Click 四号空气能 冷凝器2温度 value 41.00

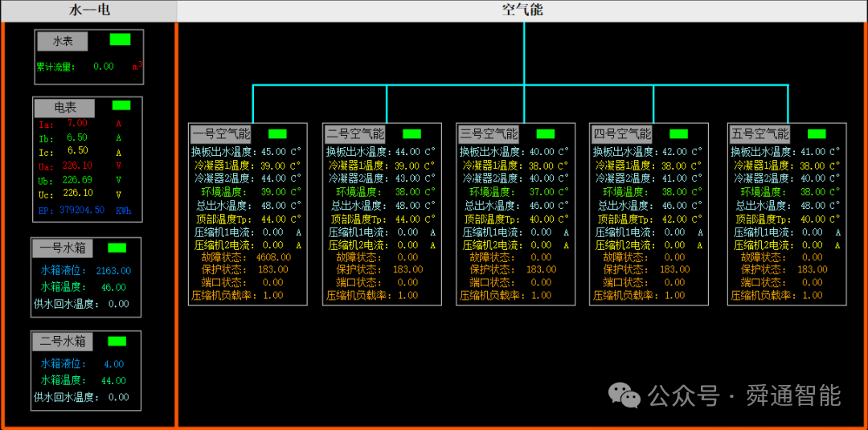tap(675, 178)
